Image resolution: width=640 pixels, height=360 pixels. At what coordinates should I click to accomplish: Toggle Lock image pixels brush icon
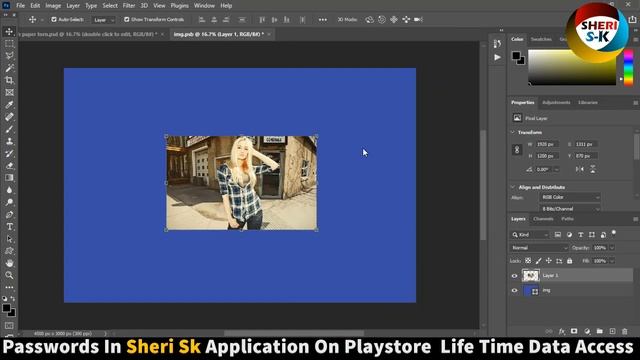tap(538, 261)
